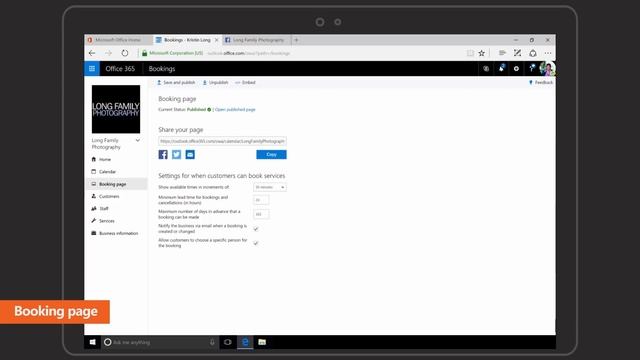The image size is (640, 360).
Task: Share the booking page on Twitter
Action: pyautogui.click(x=176, y=154)
